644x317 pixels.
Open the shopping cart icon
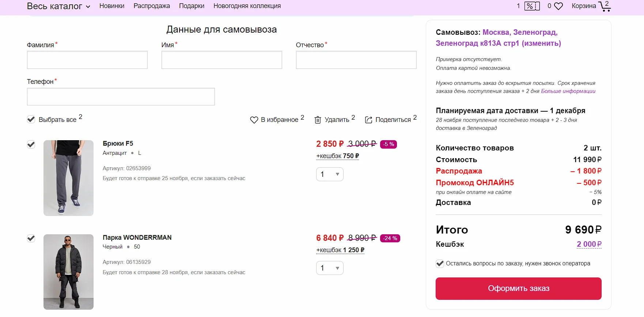(x=604, y=6)
